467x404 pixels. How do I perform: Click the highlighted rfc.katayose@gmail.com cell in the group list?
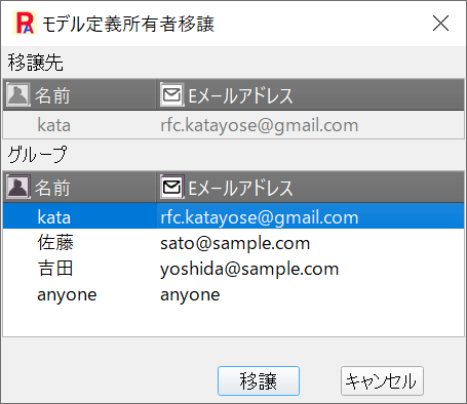[259, 217]
